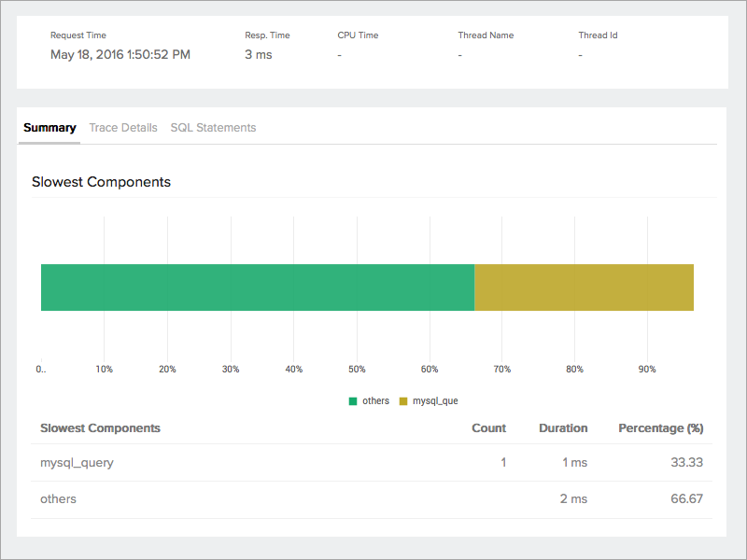Select the yellow mysql_que bar segment
The width and height of the screenshot is (747, 560).
(x=584, y=287)
